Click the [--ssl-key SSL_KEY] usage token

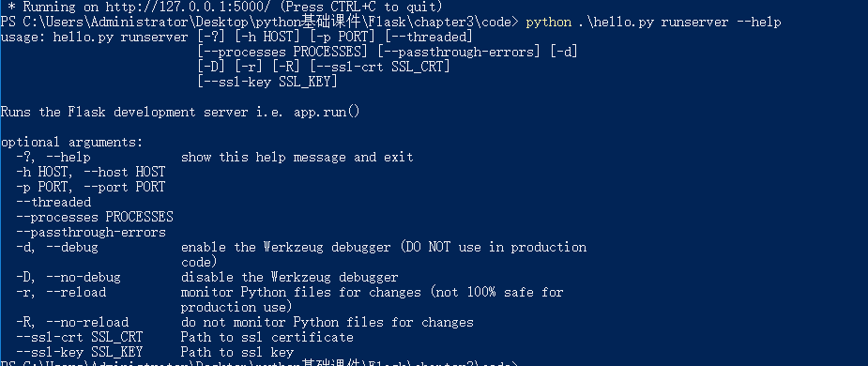click(267, 82)
